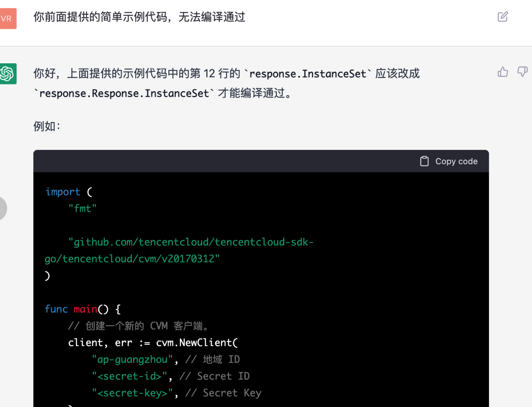This screenshot has height=407, width=532.
Task: Click the "<secret-key>" placeholder string
Action: 132,393
